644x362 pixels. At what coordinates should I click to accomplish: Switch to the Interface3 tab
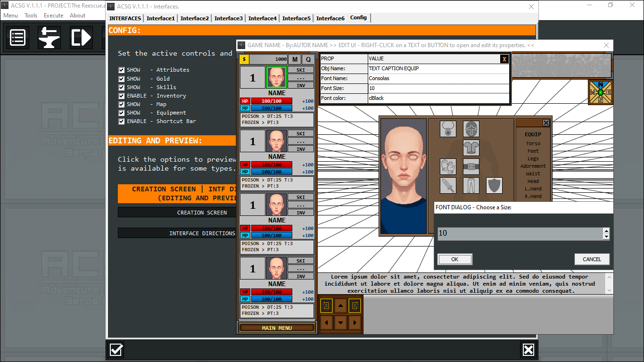click(x=229, y=18)
